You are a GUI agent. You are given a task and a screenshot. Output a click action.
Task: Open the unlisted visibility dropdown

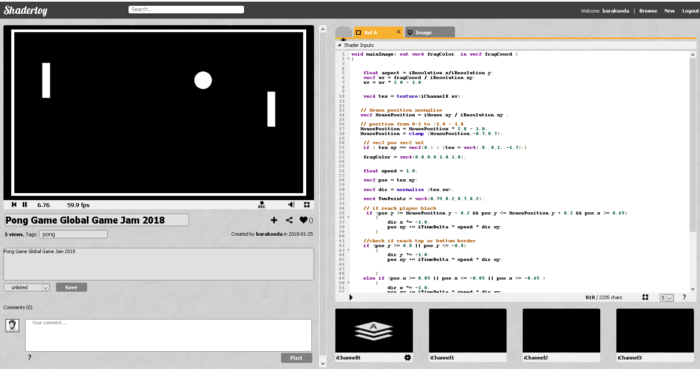pyautogui.click(x=27, y=287)
